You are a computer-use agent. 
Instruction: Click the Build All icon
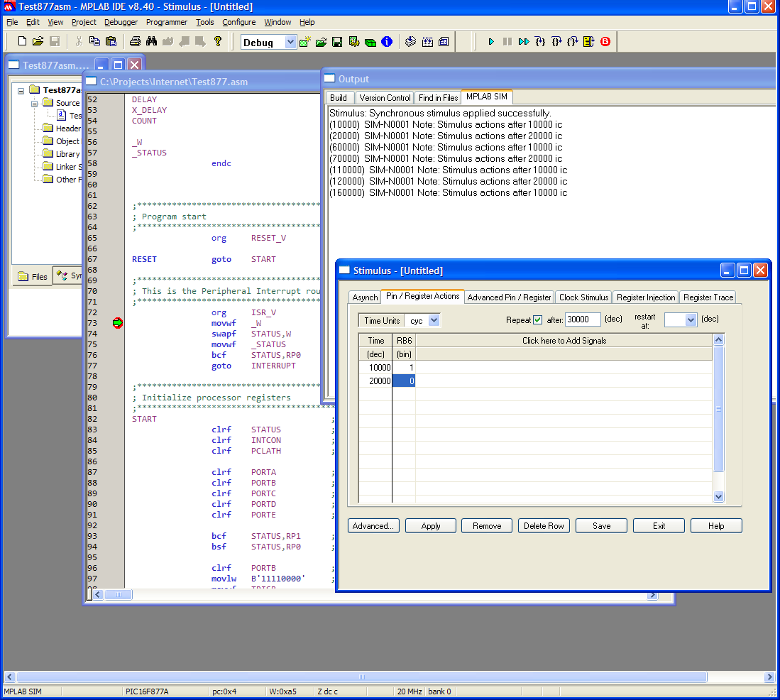pyautogui.click(x=427, y=42)
